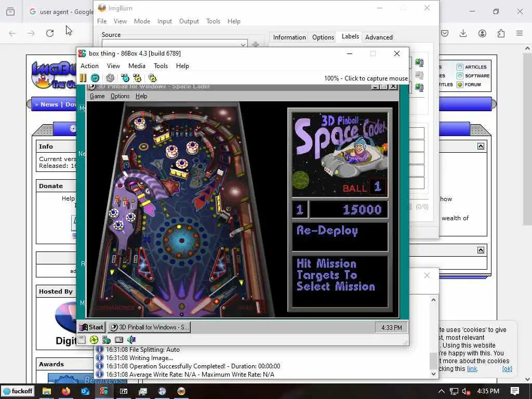Go back with Firefox back arrow
Viewport: 532px width, 399px height.
pyautogui.click(x=12, y=33)
